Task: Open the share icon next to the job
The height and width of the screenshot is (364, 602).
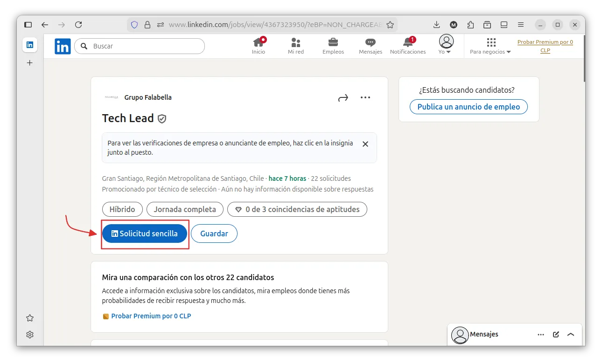Action: coord(343,97)
